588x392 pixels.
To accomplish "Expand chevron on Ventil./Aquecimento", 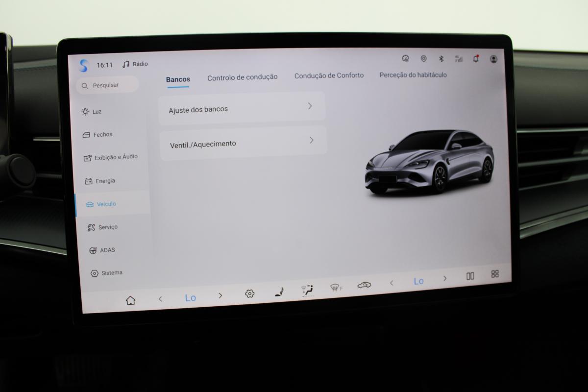I will [x=311, y=140].
